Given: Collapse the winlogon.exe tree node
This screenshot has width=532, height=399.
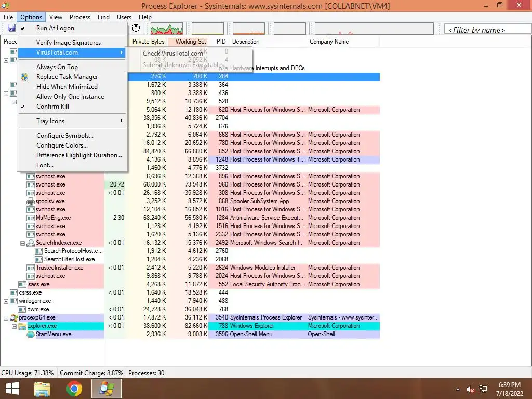Looking at the screenshot, I should 6,301.
